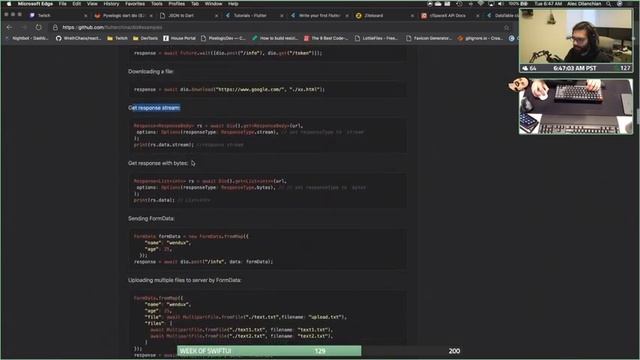The width and height of the screenshot is (640, 360).
Task: Open the Window menu
Action: click(x=213, y=4)
